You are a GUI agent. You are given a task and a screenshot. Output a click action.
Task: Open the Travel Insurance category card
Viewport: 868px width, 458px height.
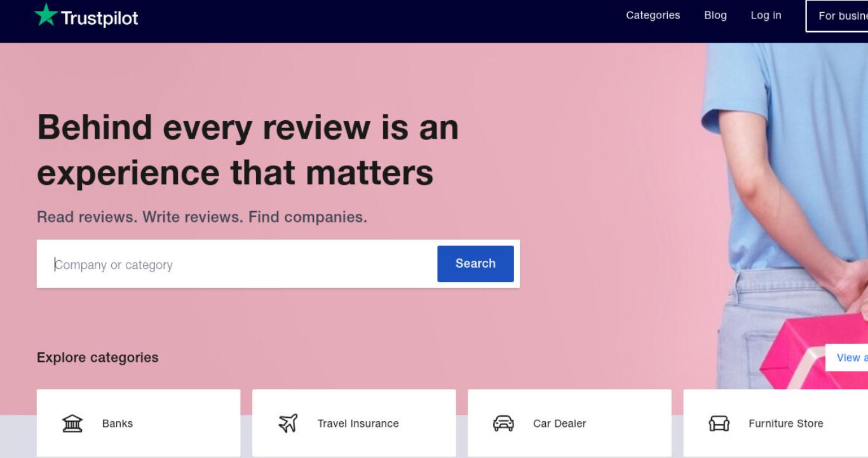[x=354, y=423]
